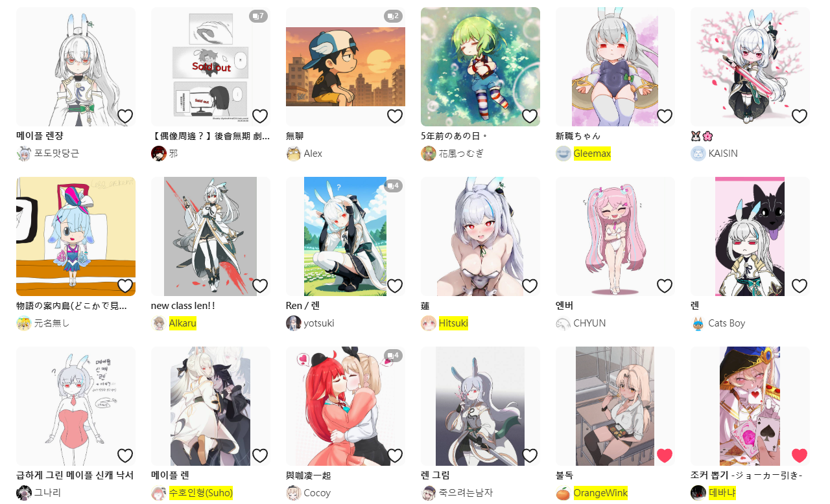Click the 2-page badge on 無聊 artwork
The height and width of the screenshot is (504, 830).
(394, 16)
